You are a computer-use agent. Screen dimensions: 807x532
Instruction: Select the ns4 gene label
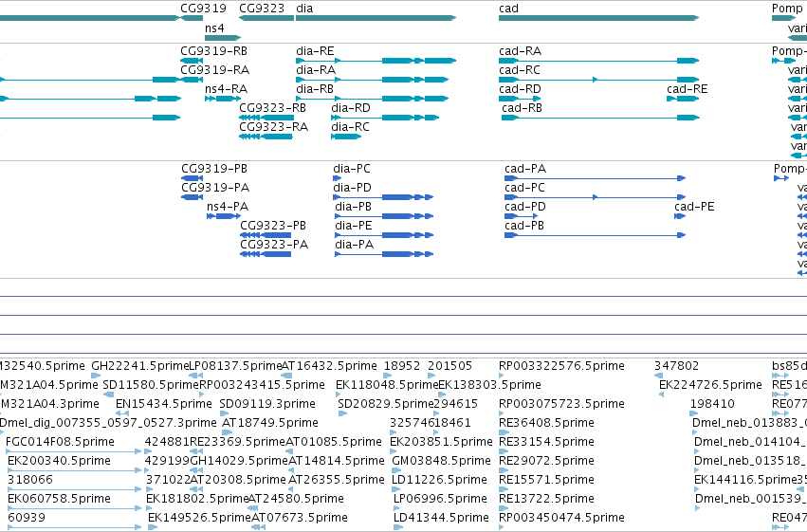[214, 28]
